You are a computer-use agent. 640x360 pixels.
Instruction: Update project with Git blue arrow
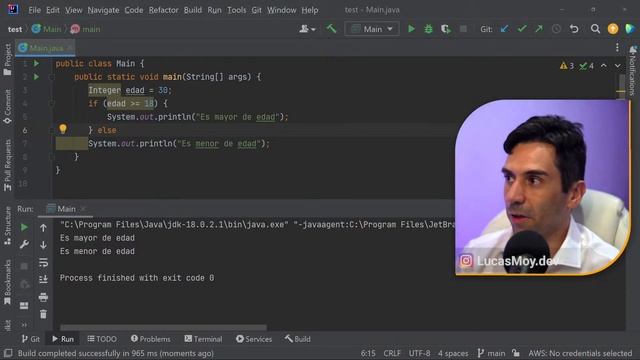[x=504, y=29]
